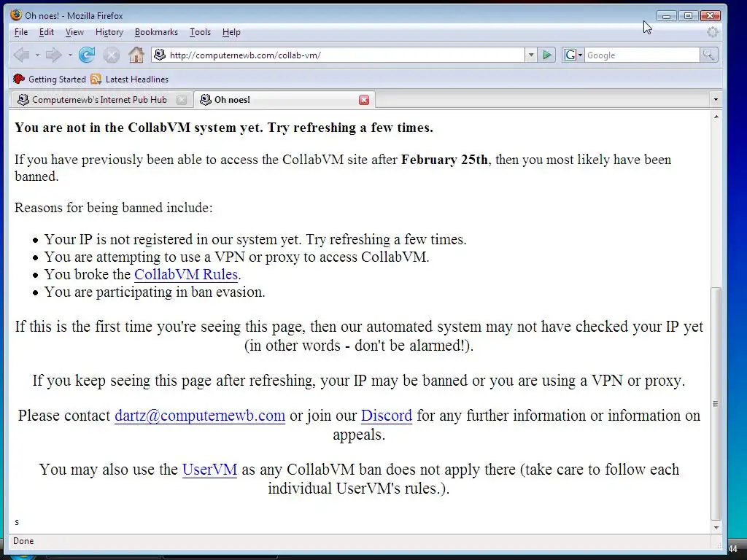The width and height of the screenshot is (747, 560).
Task: Click the dartz@computernewb.com email link
Action: (x=200, y=416)
